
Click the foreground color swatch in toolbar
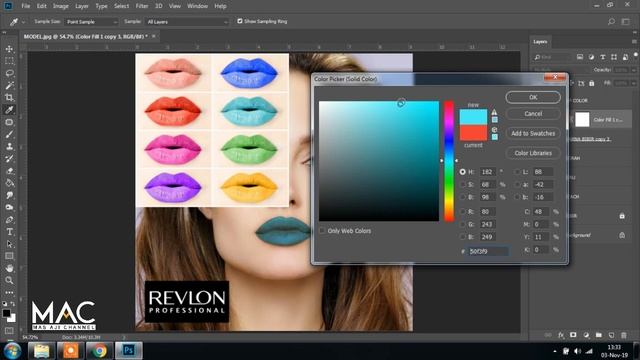[x=6, y=313]
